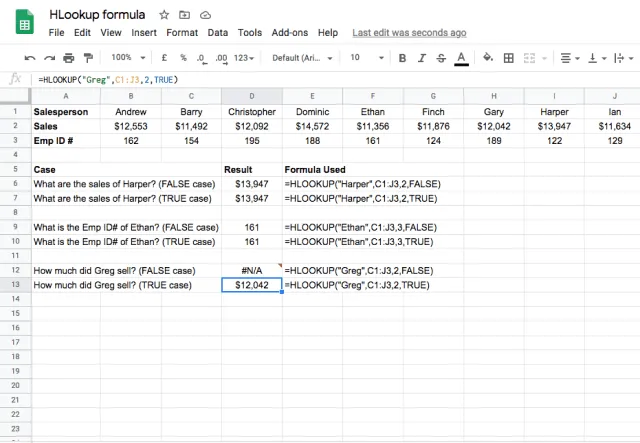Select cell with Harper's name in row 1
The height and width of the screenshot is (443, 640).
(x=554, y=112)
